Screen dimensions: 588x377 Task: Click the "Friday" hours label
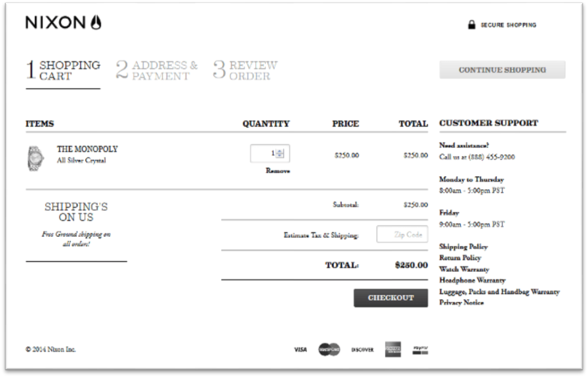tap(449, 213)
